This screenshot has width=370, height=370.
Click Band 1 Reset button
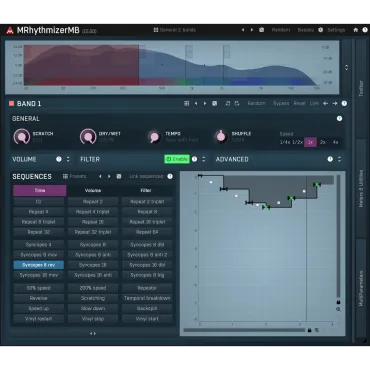[x=299, y=104]
